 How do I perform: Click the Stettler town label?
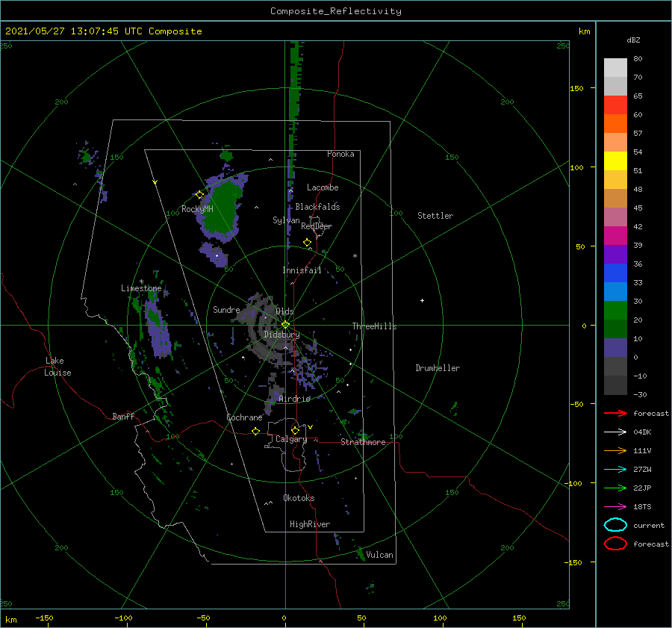point(435,216)
